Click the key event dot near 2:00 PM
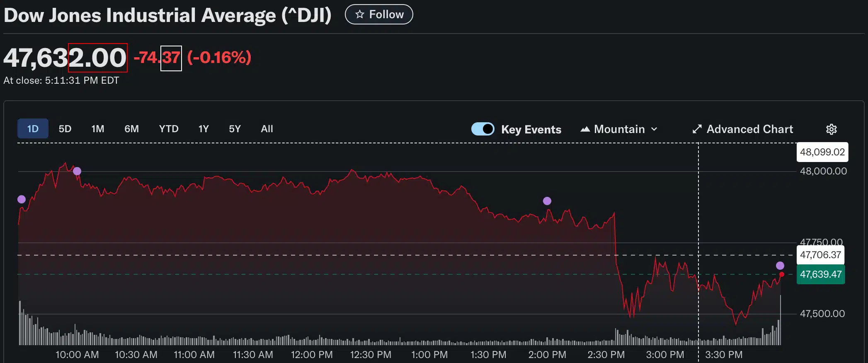This screenshot has height=363, width=868. [547, 201]
